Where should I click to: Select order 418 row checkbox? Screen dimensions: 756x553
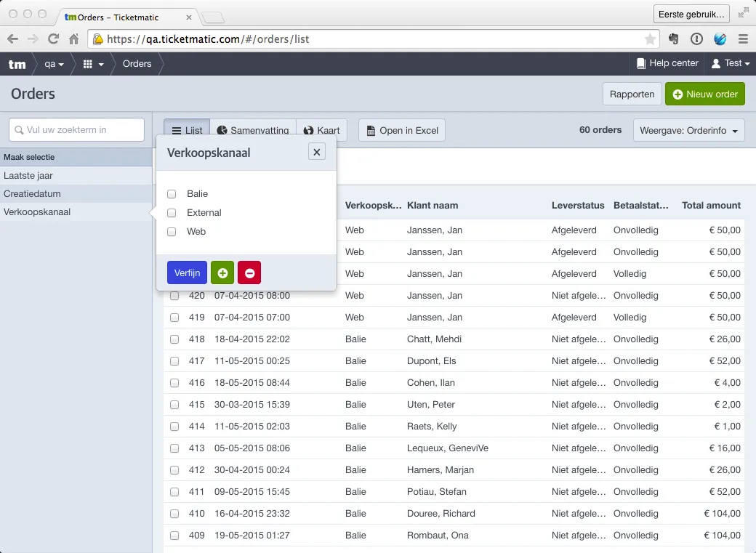pos(174,339)
